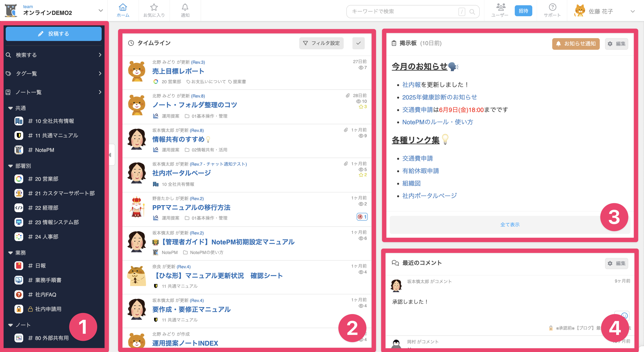Switch to the お気に入り tab

(154, 10)
